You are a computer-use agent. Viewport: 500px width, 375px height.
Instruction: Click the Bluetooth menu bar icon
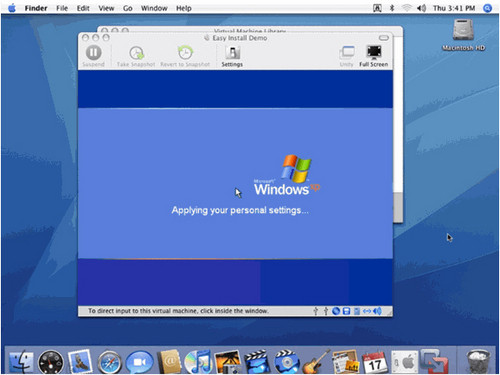tap(392, 8)
